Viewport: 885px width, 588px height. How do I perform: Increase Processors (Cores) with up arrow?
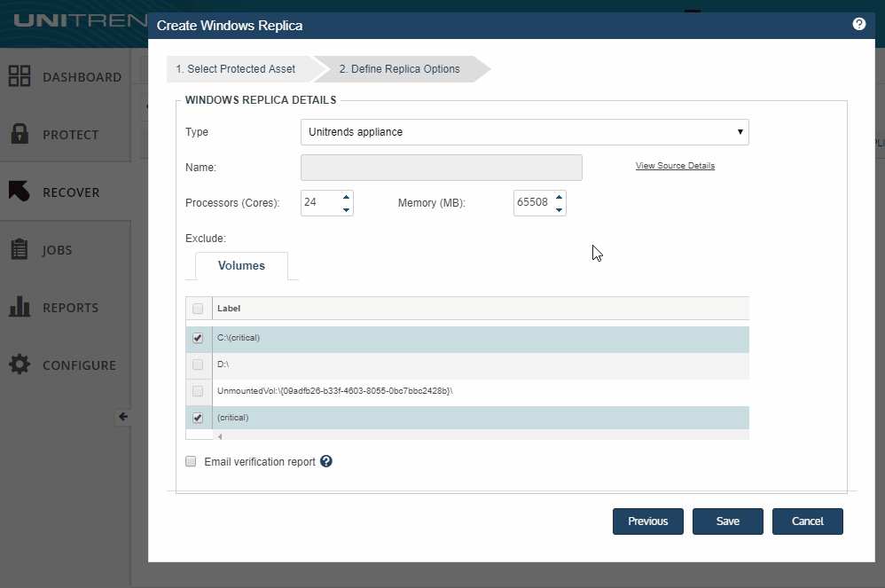click(x=346, y=196)
